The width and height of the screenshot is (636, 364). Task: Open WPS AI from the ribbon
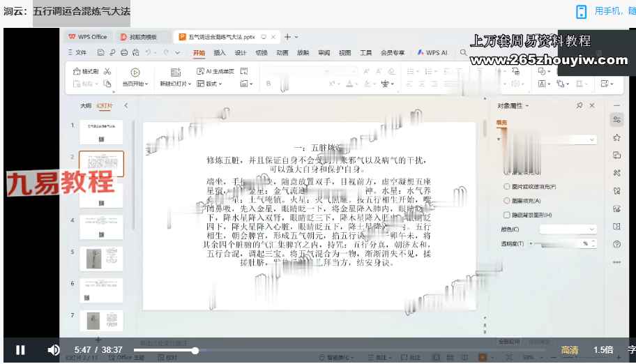[x=433, y=52]
